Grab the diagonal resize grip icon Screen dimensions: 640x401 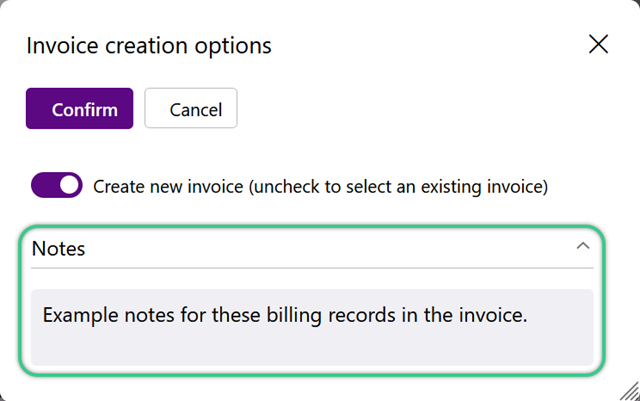point(629,391)
